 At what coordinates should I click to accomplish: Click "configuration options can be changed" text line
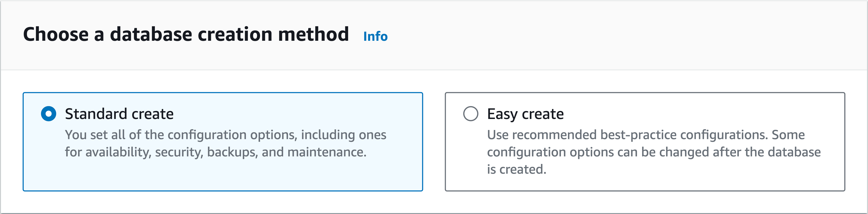point(653,152)
